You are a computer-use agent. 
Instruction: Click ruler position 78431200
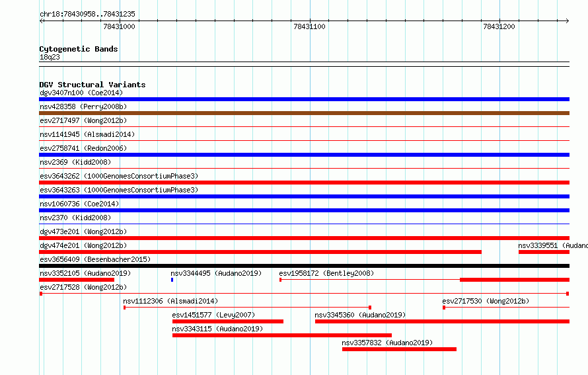499,26
